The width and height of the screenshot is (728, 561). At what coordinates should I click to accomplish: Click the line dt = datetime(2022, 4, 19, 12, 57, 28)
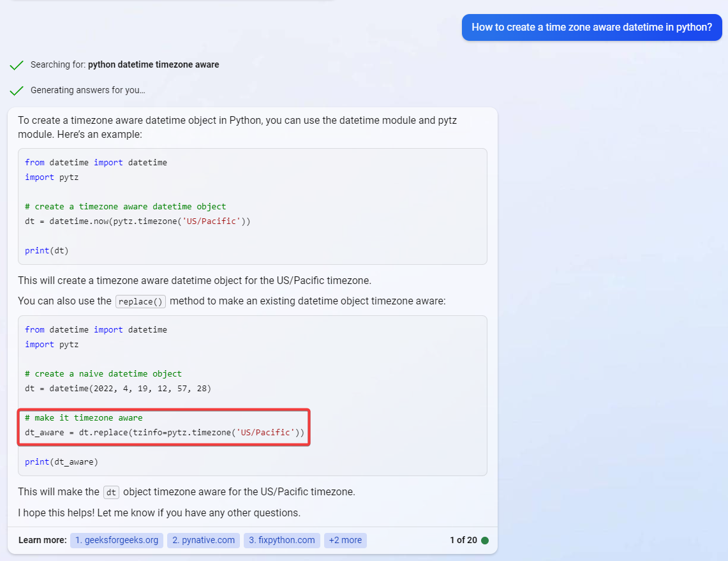click(x=118, y=388)
